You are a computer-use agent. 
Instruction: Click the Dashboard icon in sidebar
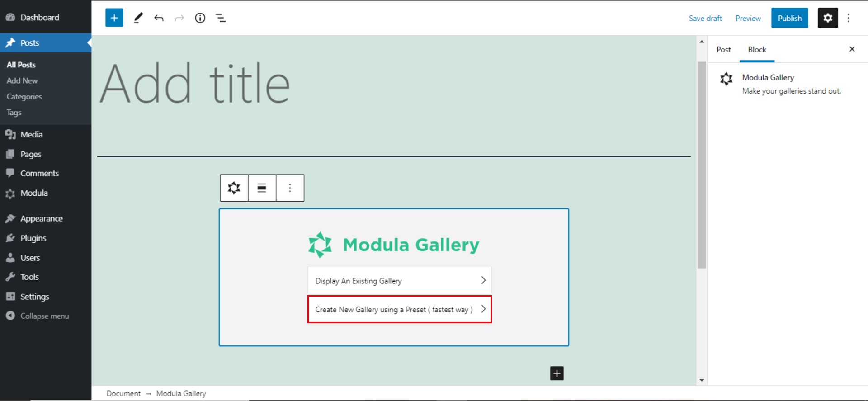[x=10, y=17]
